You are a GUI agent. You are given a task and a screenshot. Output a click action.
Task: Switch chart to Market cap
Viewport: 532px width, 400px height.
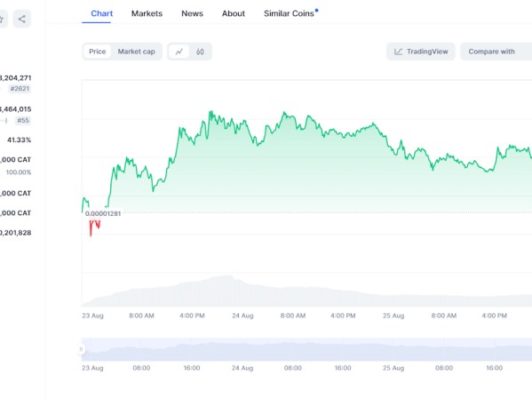[137, 52]
